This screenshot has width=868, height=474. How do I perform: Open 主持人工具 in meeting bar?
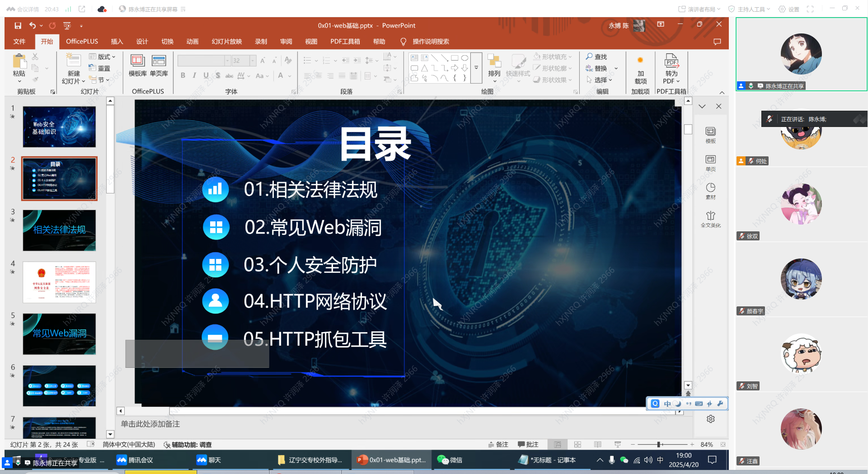(x=749, y=9)
